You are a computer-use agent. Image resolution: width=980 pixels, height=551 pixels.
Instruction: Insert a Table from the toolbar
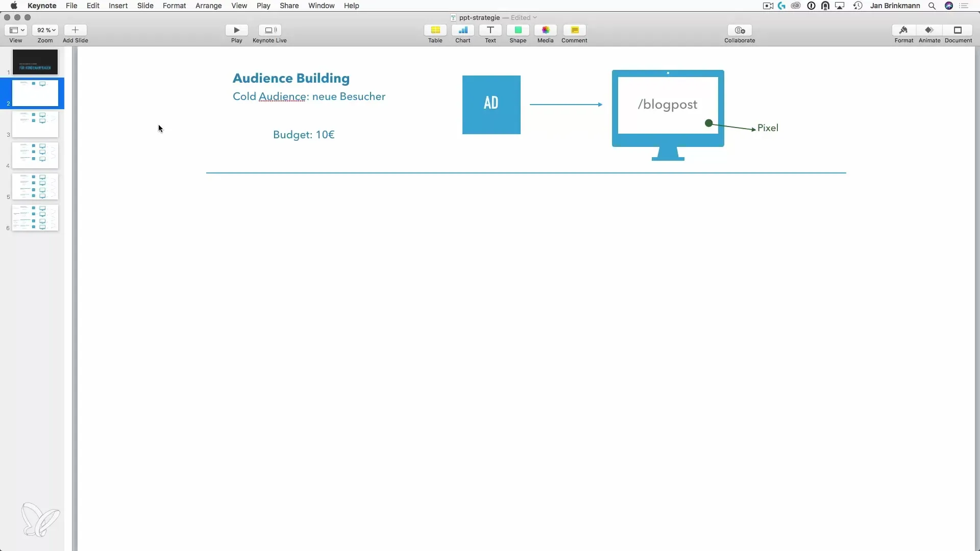point(435,30)
